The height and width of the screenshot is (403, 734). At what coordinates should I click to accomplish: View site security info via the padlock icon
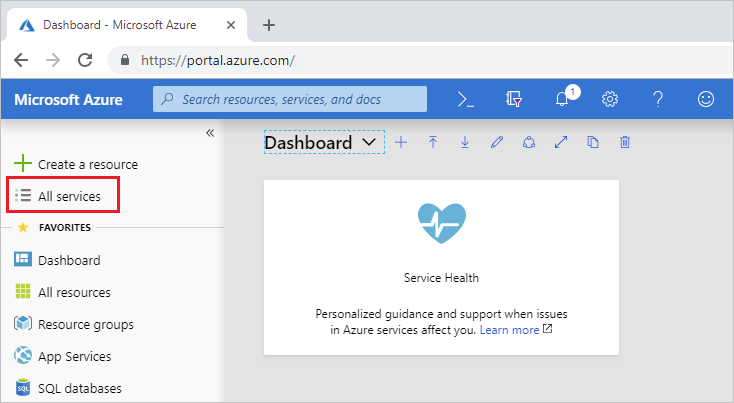click(x=125, y=60)
